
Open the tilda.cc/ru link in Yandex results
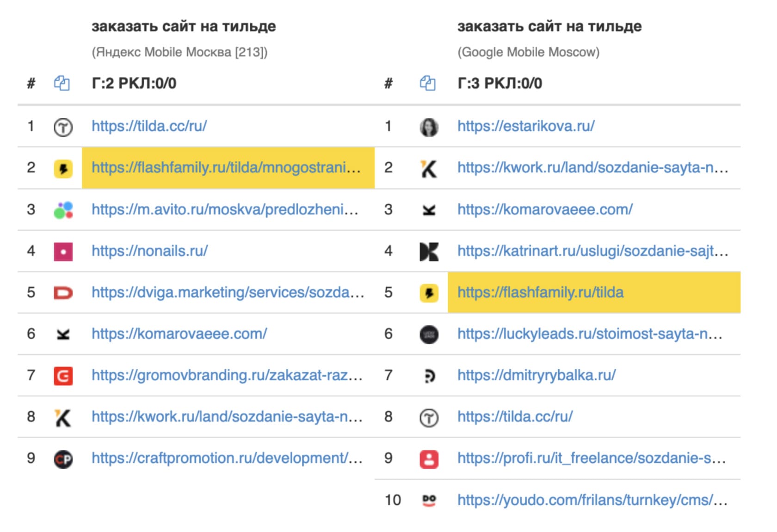pos(149,126)
